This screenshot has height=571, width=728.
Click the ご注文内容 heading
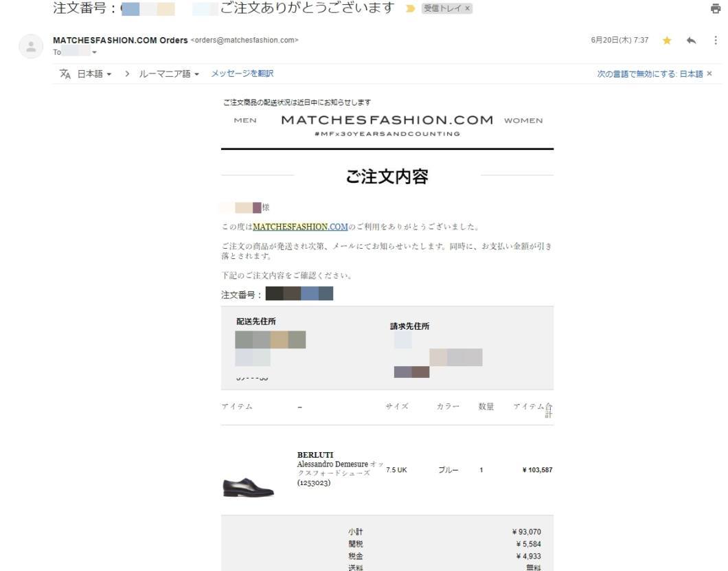coord(387,177)
